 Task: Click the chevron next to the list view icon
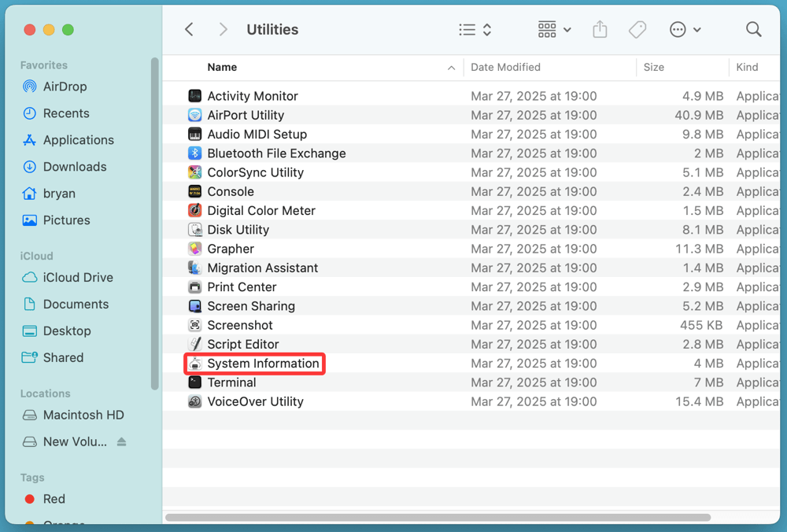pos(486,29)
